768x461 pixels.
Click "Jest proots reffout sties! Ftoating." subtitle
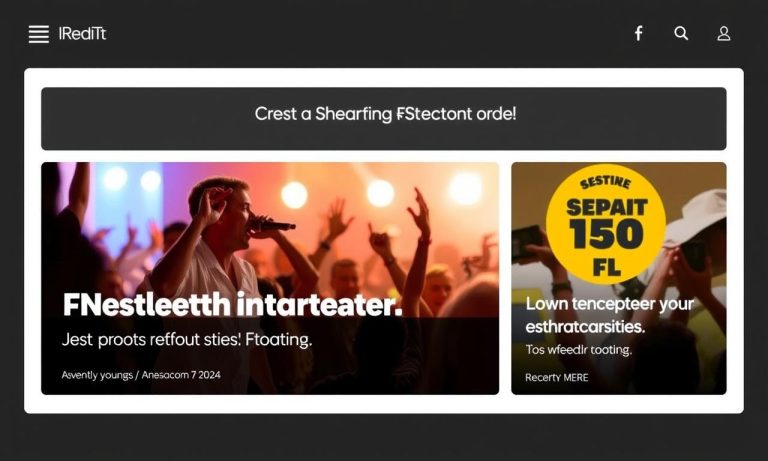(187, 340)
